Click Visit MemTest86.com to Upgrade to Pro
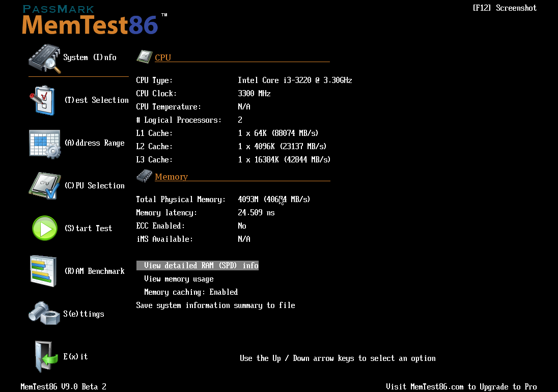The width and height of the screenshot is (558, 392). click(461, 387)
